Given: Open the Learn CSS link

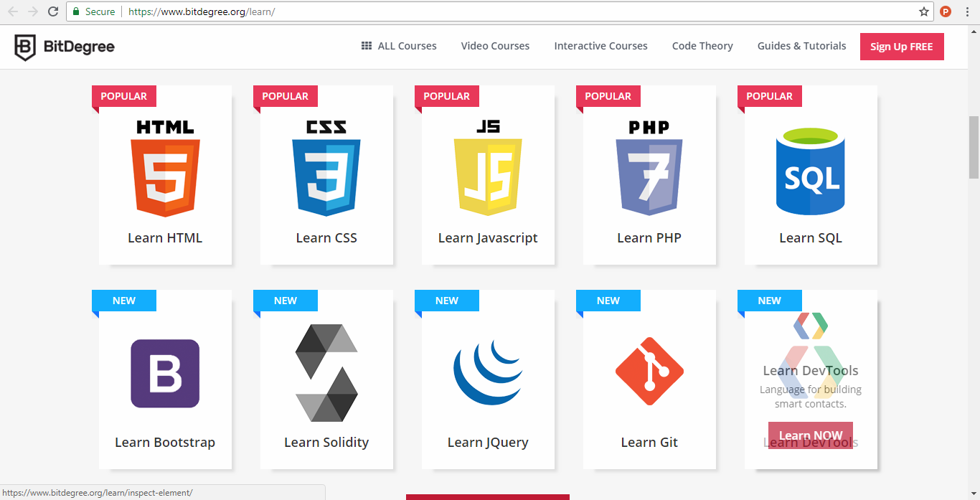Looking at the screenshot, I should coord(326,238).
